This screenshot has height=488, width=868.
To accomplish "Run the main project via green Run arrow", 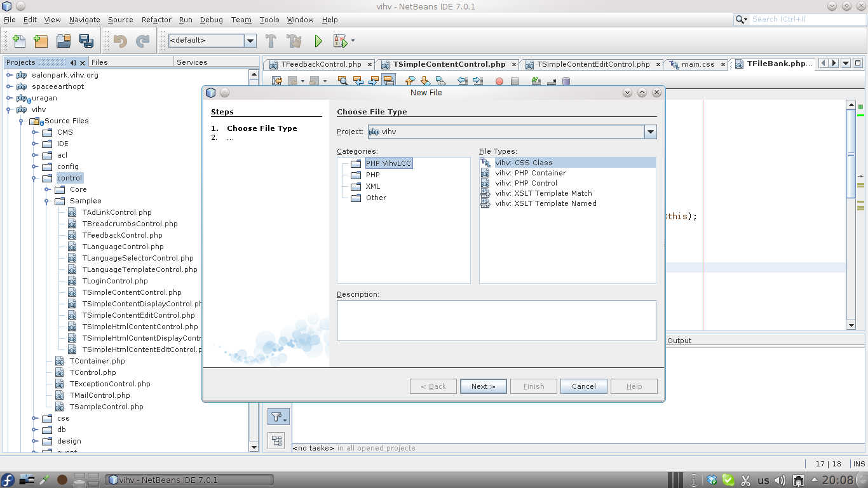I will click(x=318, y=41).
